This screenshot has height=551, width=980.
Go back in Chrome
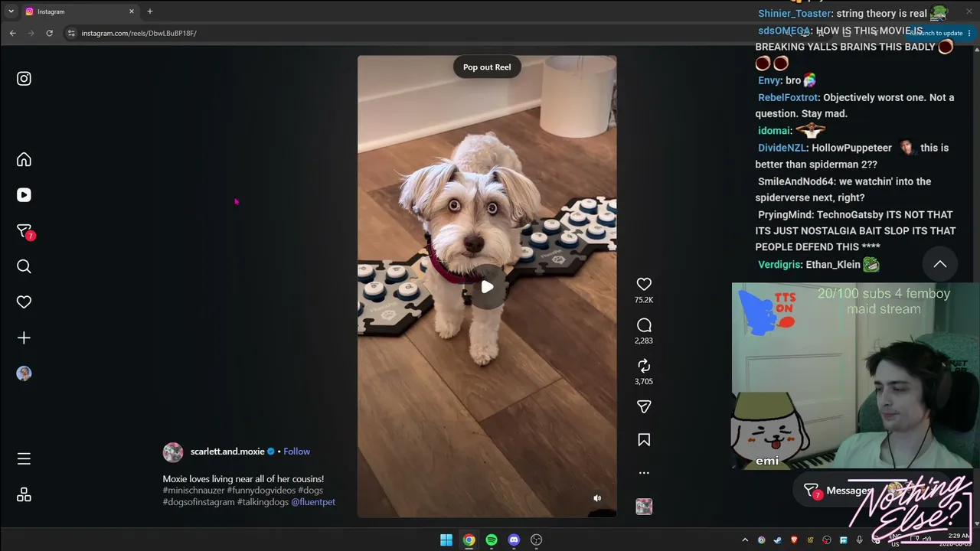[12, 33]
